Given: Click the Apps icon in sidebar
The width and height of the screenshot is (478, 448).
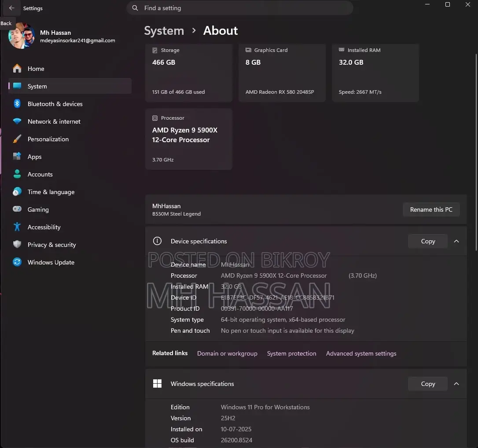Looking at the screenshot, I should (x=17, y=156).
